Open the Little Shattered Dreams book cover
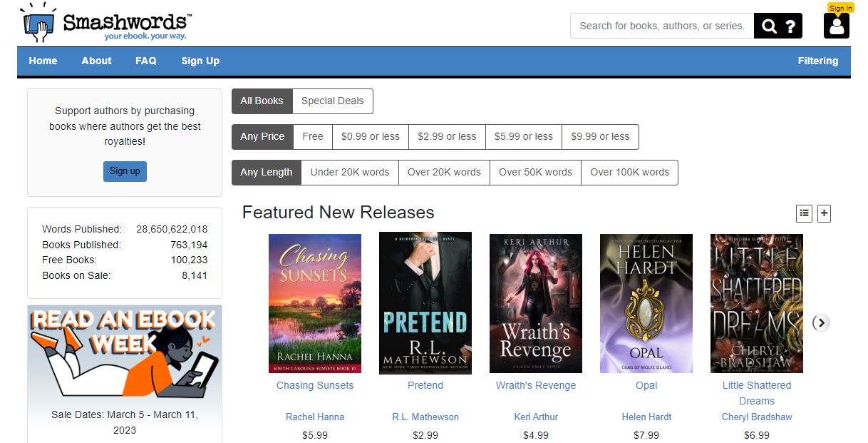868x443 pixels. coord(757,303)
